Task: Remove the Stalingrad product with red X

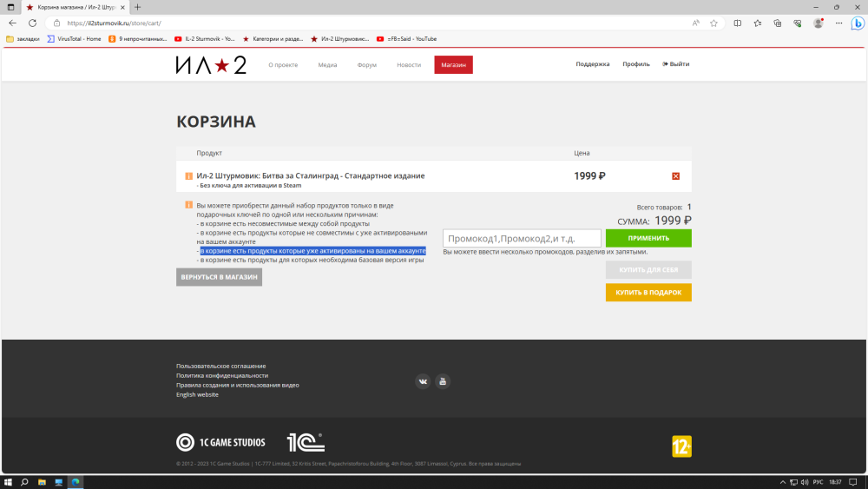Action: (675, 176)
